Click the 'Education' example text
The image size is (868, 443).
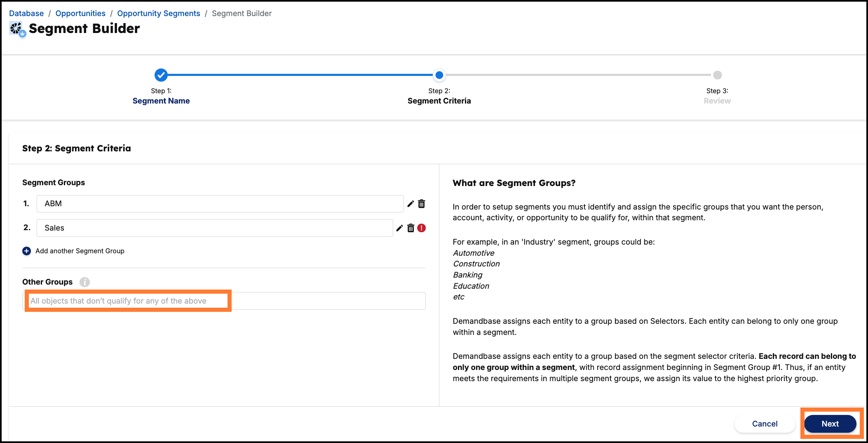471,286
